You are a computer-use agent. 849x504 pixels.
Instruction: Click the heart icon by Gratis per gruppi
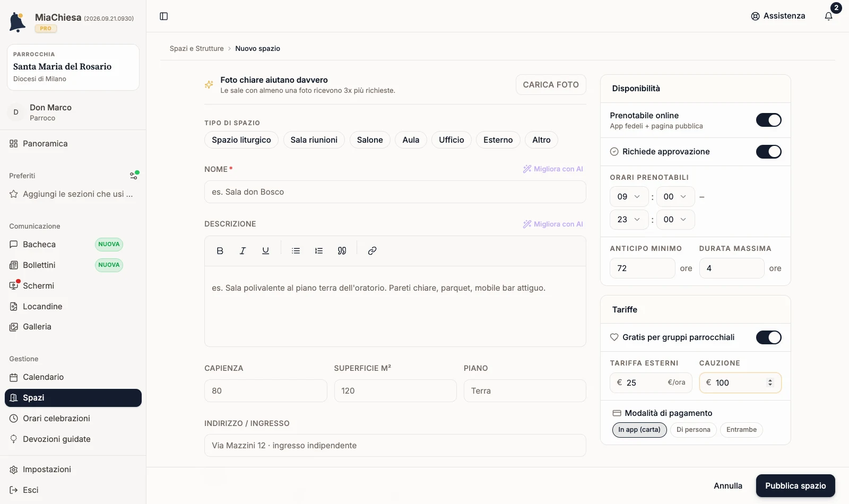click(x=614, y=337)
